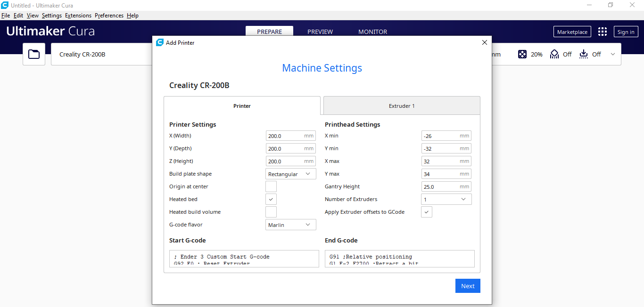
Task: Click the infill density icon
Action: (522, 54)
